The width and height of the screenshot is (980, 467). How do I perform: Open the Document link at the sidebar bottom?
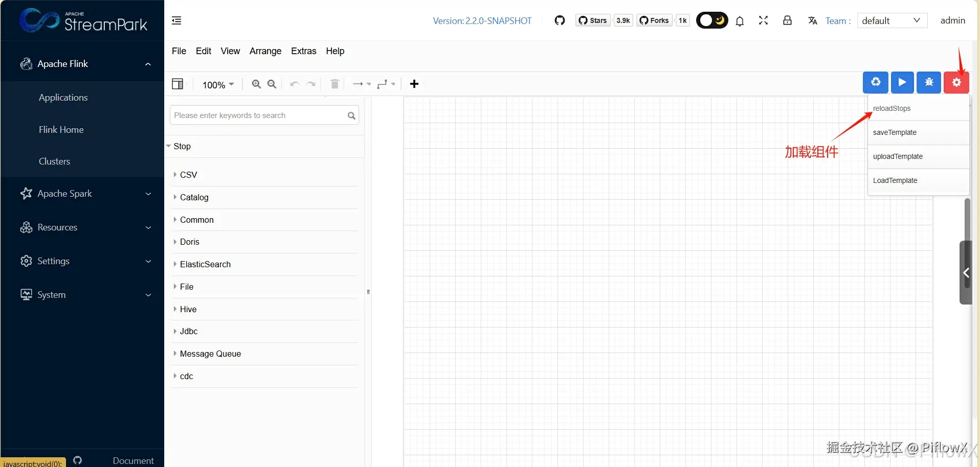[x=133, y=461]
